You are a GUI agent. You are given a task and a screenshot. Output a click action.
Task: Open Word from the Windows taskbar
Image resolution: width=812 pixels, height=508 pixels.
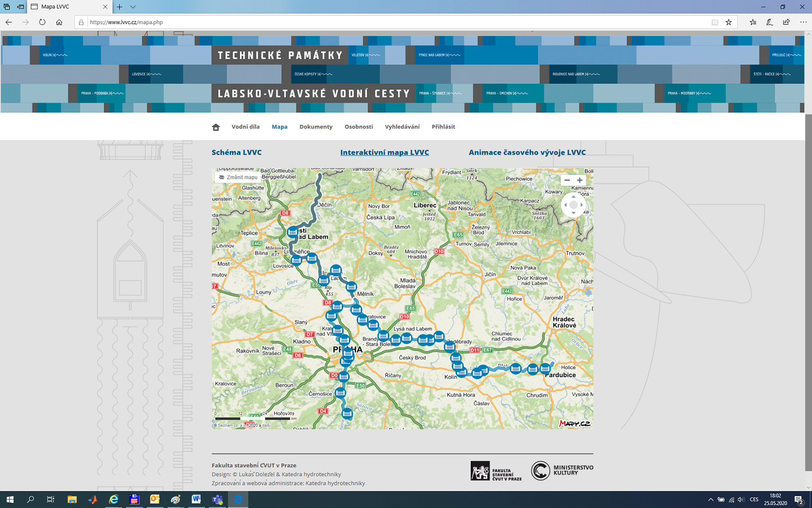[x=196, y=499]
